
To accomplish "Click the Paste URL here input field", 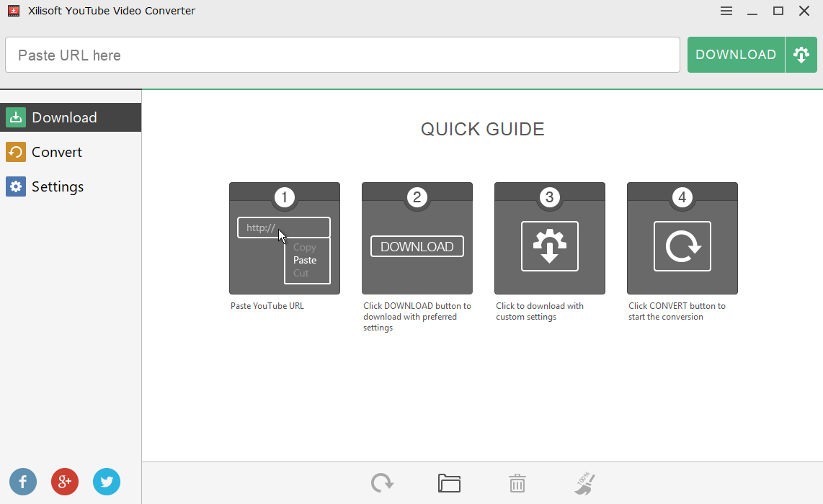I will pyautogui.click(x=342, y=55).
